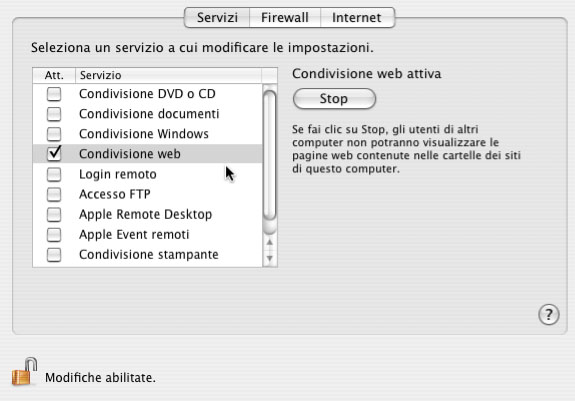Select Condivisione Windows service row

click(x=147, y=134)
